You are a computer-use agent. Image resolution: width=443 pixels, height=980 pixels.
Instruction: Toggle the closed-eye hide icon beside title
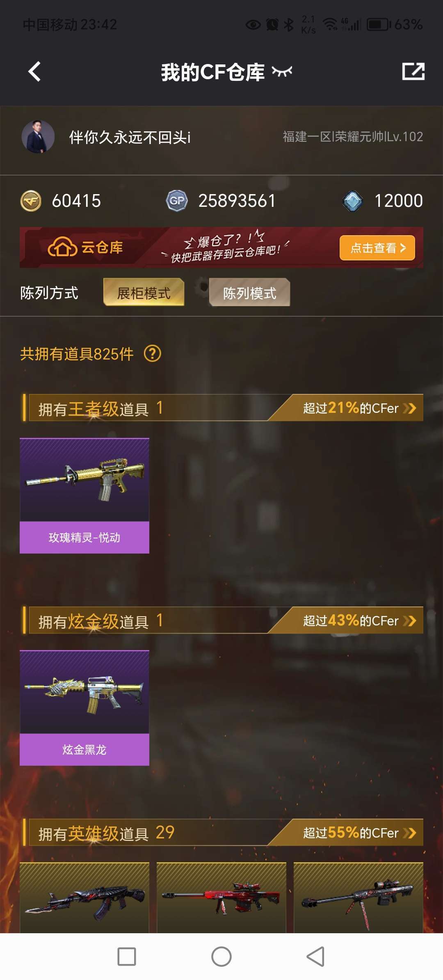pos(282,72)
